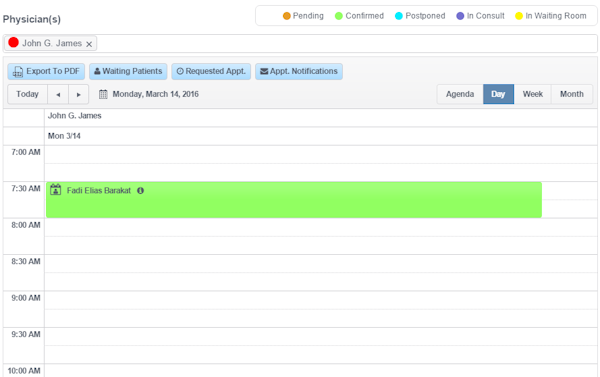Click the cyan Postponed legend dot

tap(399, 16)
